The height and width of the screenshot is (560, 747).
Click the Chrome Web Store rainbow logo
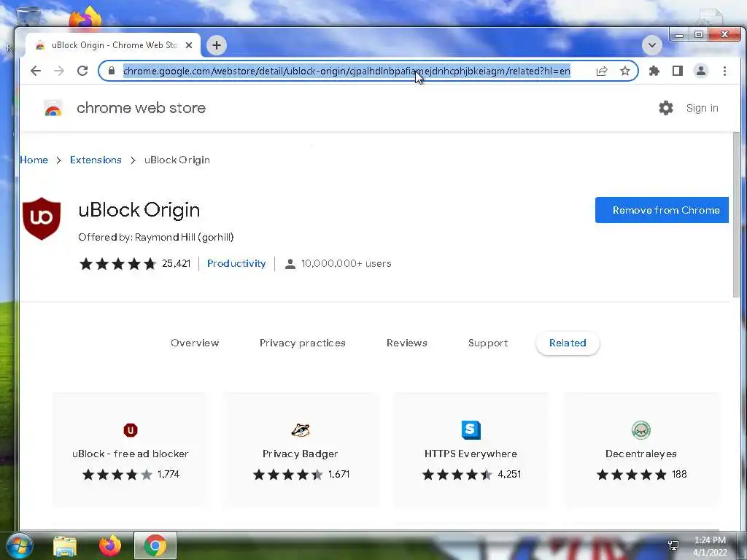click(53, 109)
